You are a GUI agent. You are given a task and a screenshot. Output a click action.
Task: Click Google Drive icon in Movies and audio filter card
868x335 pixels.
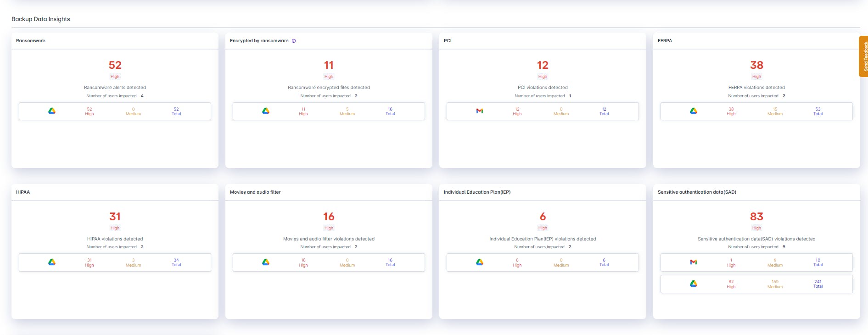pyautogui.click(x=266, y=262)
